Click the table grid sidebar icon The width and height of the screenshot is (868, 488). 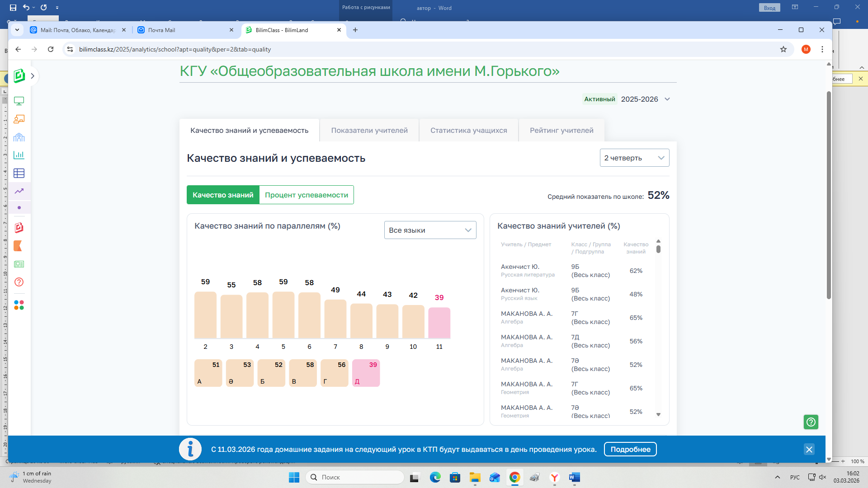(19, 173)
